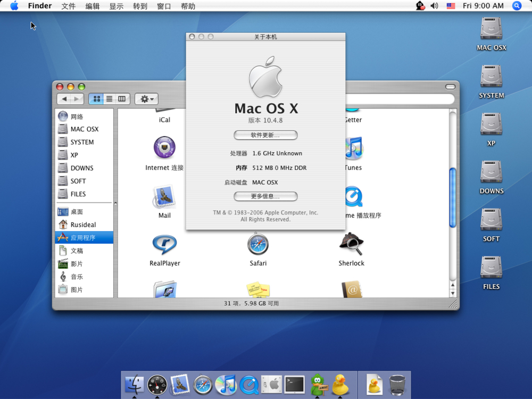Select 文稿 in Finder sidebar

tap(84, 251)
